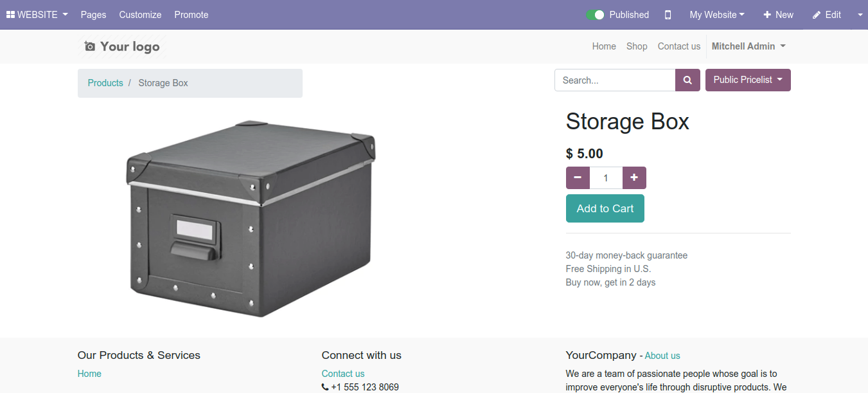Expand the Public Pricelist dropdown
The height and width of the screenshot is (393, 868).
point(748,80)
